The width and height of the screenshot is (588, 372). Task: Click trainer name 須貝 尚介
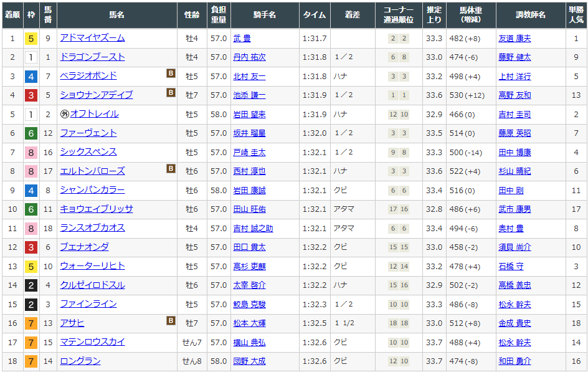(514, 247)
